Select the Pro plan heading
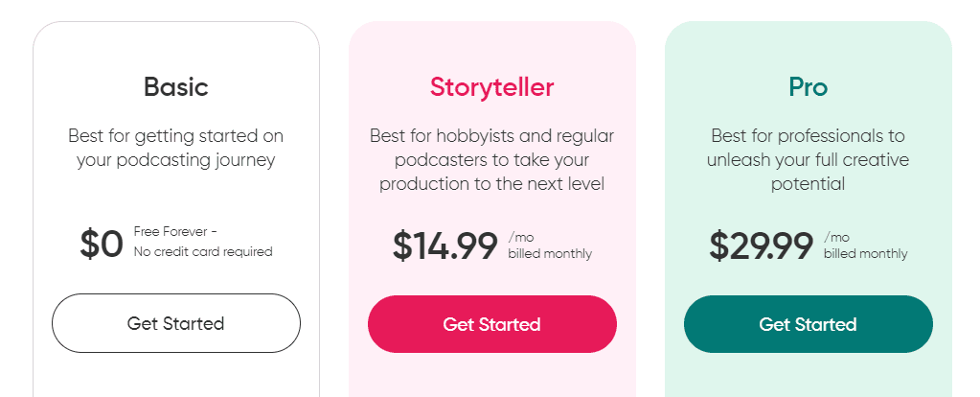The height and width of the screenshot is (397, 980). click(809, 87)
